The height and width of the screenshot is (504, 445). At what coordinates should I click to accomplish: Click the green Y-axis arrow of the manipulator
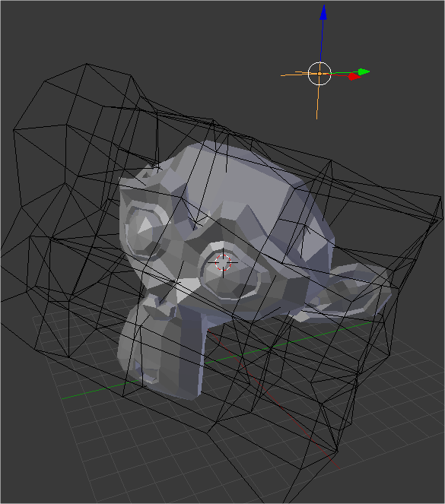364,71
